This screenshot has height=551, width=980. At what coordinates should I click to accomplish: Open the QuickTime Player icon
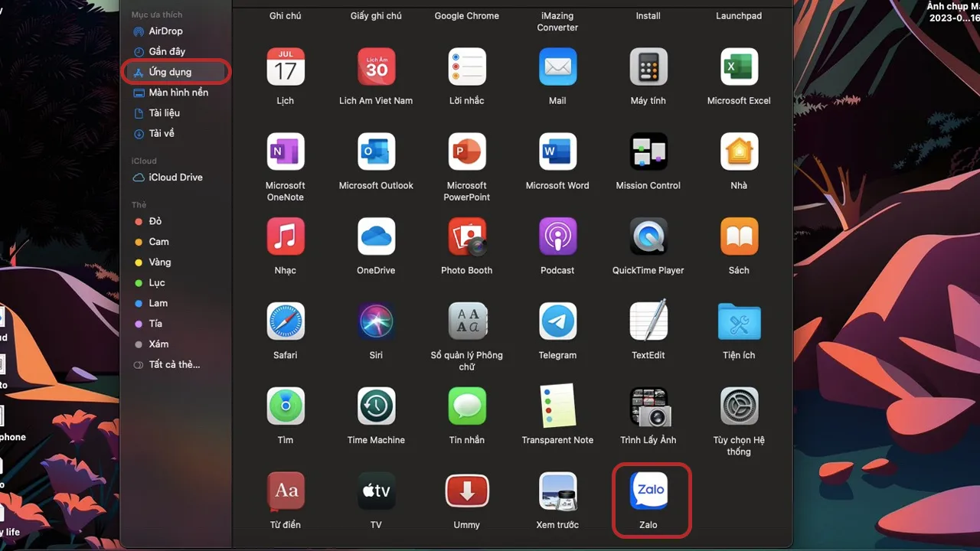click(648, 236)
